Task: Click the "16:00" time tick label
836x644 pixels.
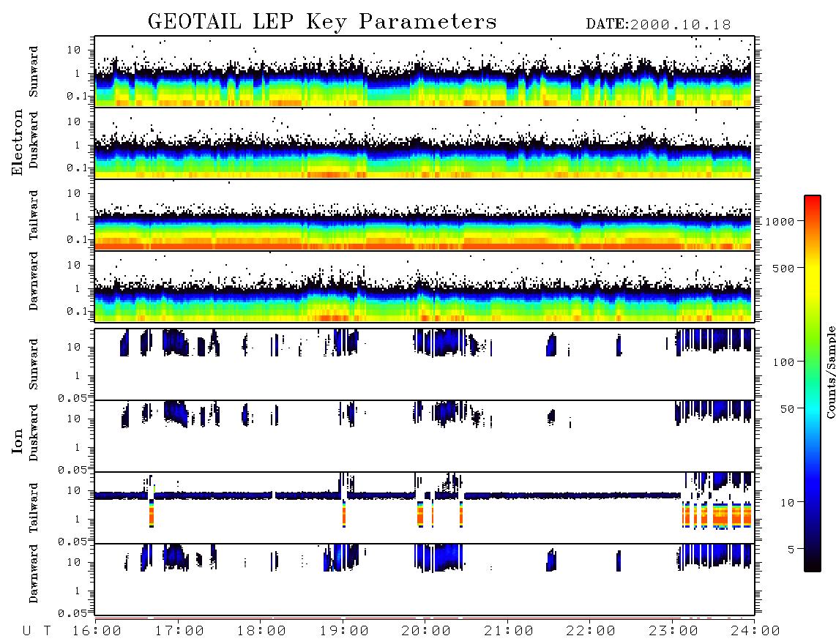Action: (x=97, y=632)
